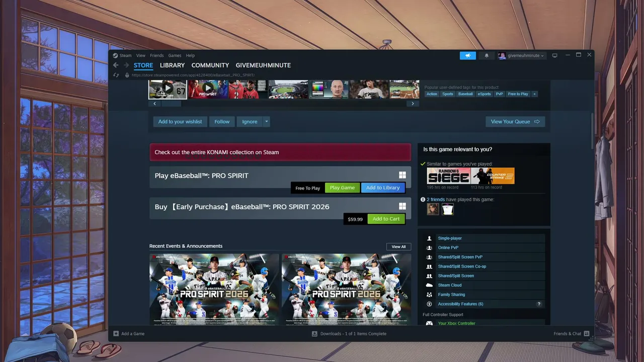Switch to the LIBRARY tab
The width and height of the screenshot is (644, 362).
172,65
